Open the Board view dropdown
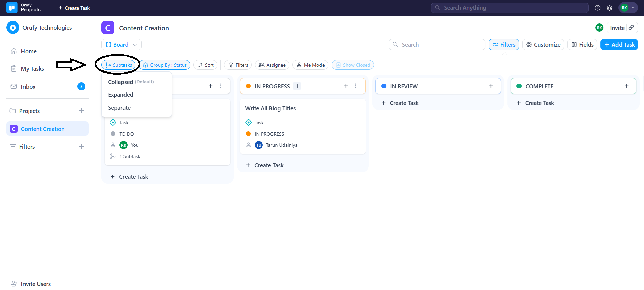Viewport: 644px width, 290px height. pos(121,45)
